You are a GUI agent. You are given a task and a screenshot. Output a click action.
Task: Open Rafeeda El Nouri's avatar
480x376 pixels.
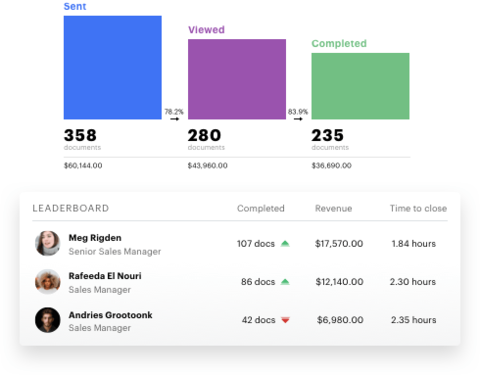[48, 282]
